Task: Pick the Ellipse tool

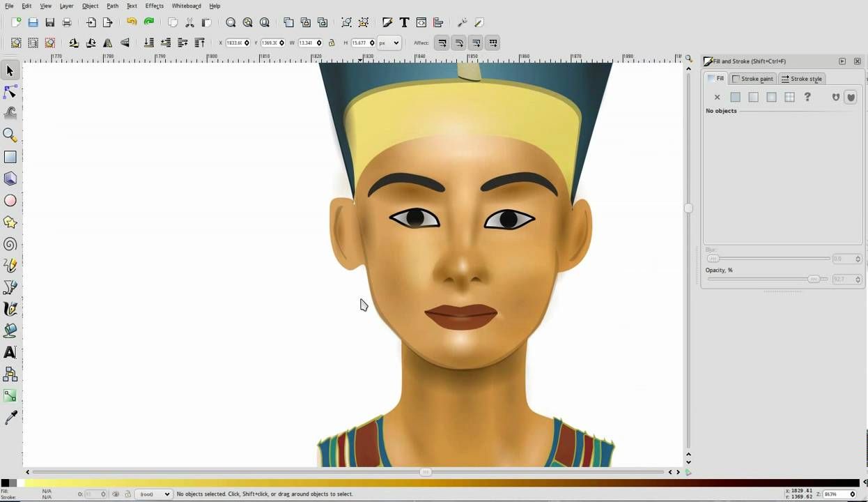Action: [10, 200]
